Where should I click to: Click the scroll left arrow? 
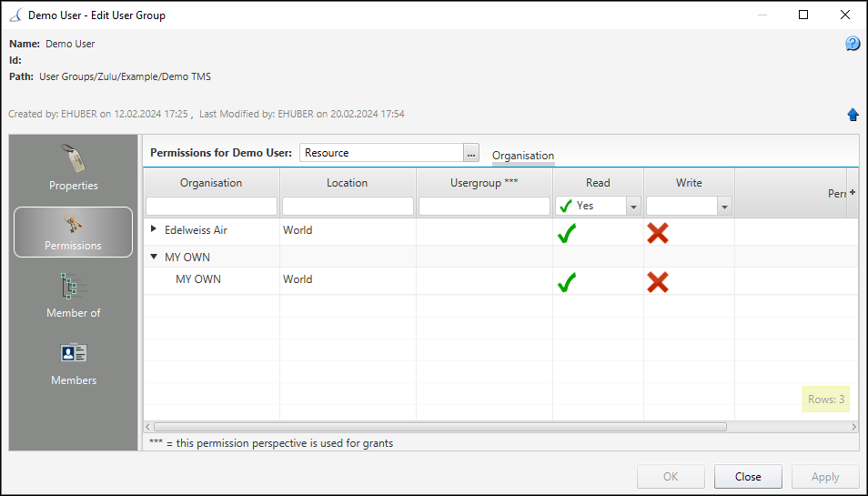click(147, 427)
